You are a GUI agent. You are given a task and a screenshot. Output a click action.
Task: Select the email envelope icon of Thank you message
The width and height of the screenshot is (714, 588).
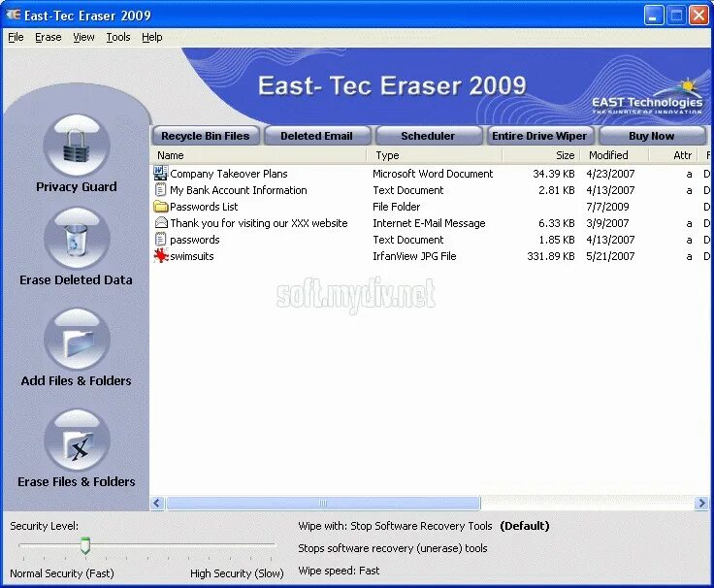click(161, 223)
